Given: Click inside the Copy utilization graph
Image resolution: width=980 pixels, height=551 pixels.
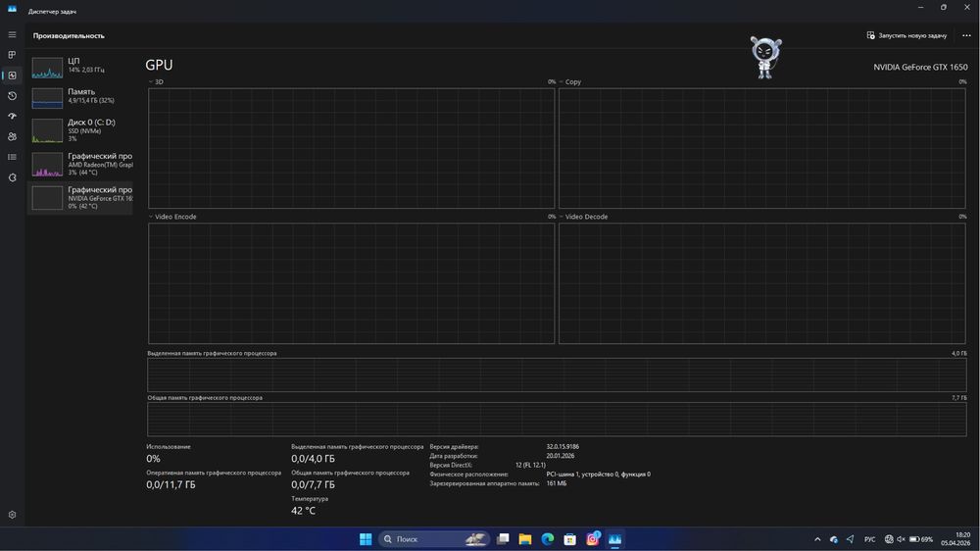Looking at the screenshot, I should pyautogui.click(x=761, y=148).
